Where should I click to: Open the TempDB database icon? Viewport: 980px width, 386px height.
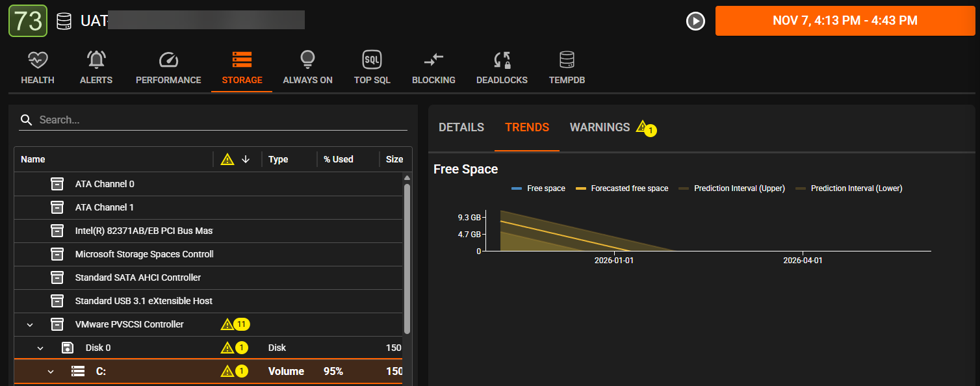click(x=567, y=60)
